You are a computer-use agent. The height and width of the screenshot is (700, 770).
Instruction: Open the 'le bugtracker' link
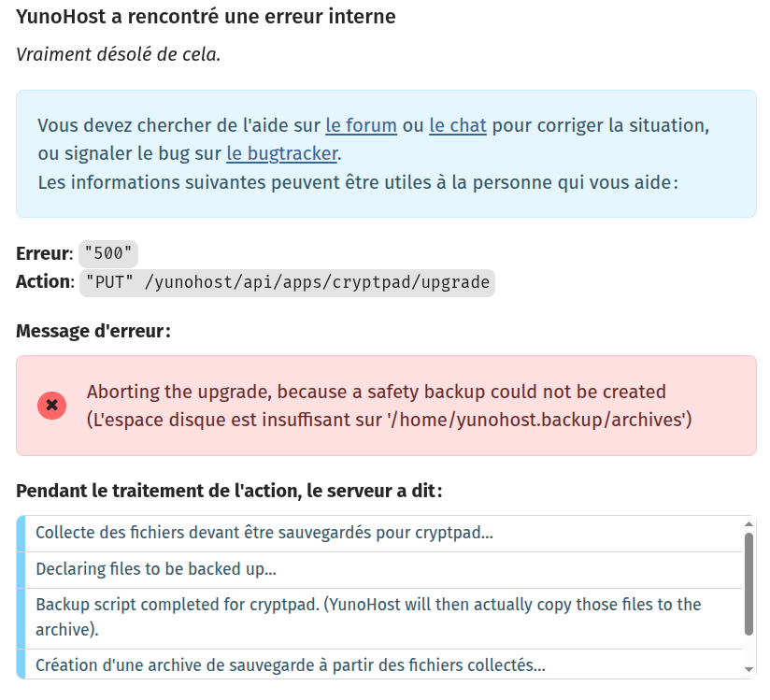(282, 154)
